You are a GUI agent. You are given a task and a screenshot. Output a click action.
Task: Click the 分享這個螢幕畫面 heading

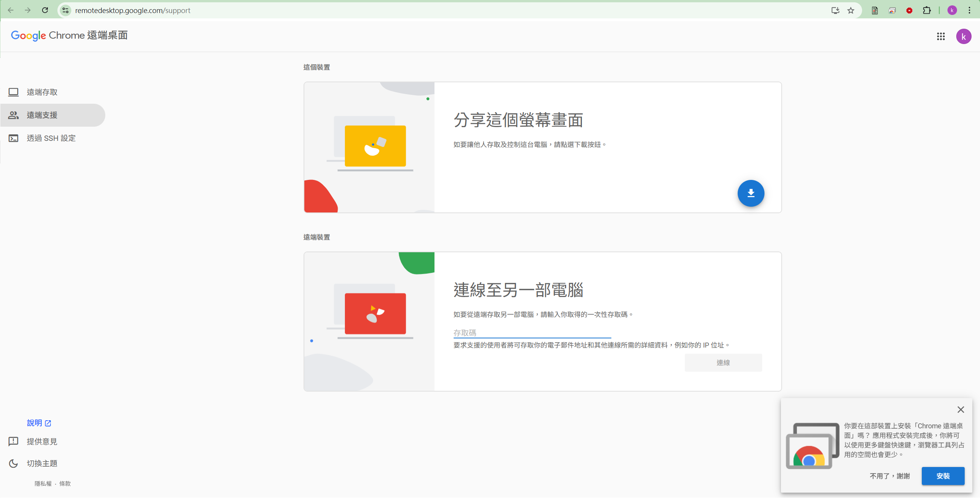pos(518,120)
